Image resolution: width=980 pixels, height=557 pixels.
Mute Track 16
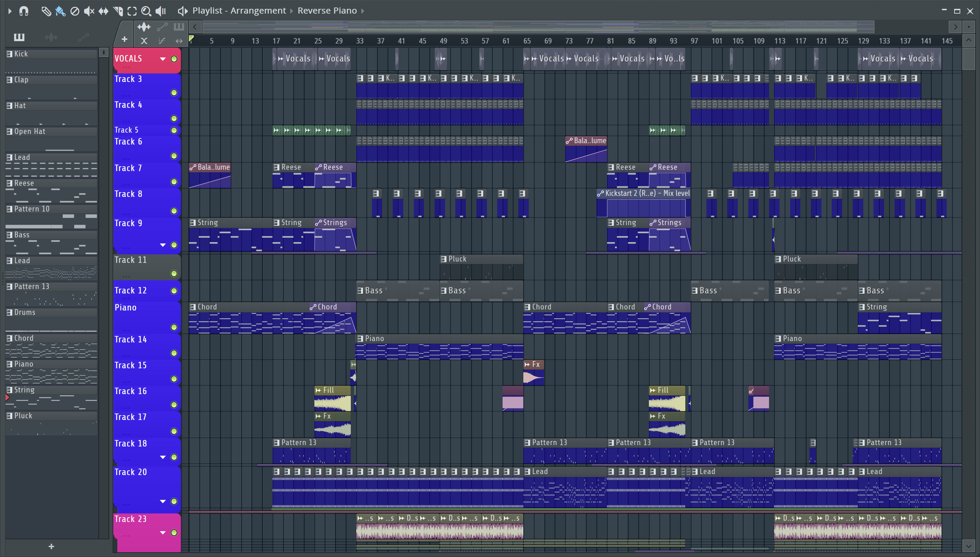pyautogui.click(x=174, y=405)
